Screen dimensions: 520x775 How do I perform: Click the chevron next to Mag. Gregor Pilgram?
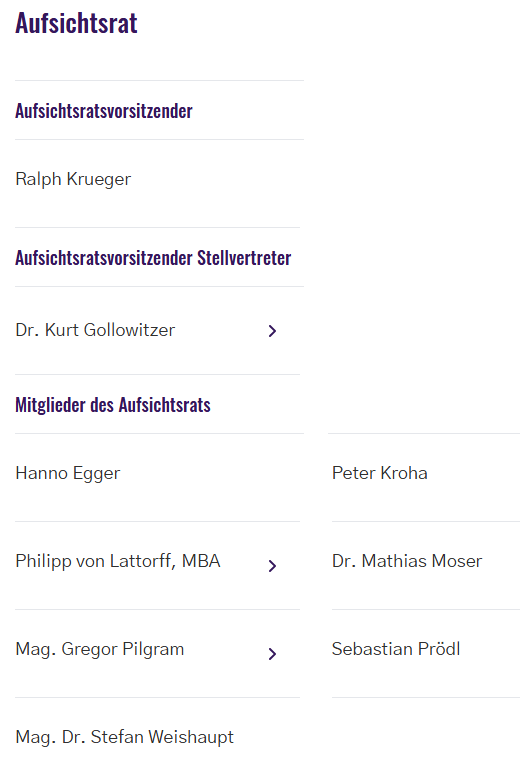272,653
